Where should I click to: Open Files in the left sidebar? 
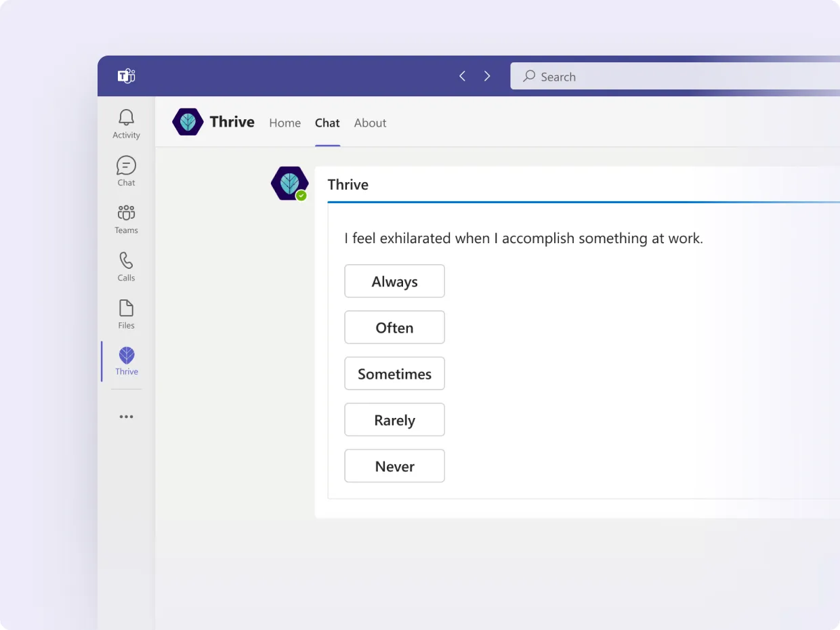point(126,314)
